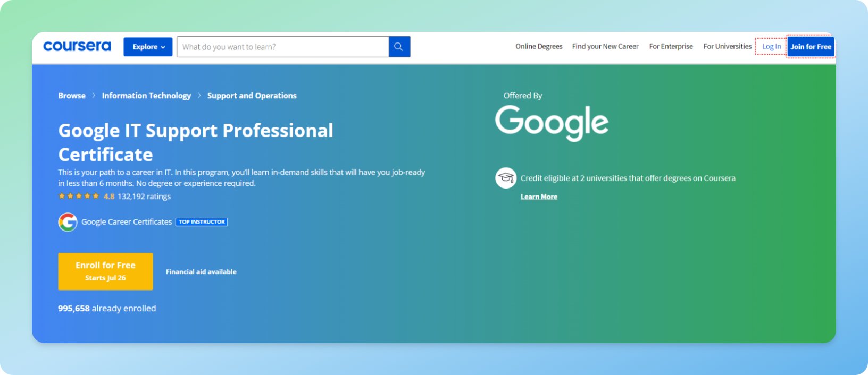Open Support and Operations breadcrumb
Image resolution: width=868 pixels, height=375 pixels.
point(252,96)
